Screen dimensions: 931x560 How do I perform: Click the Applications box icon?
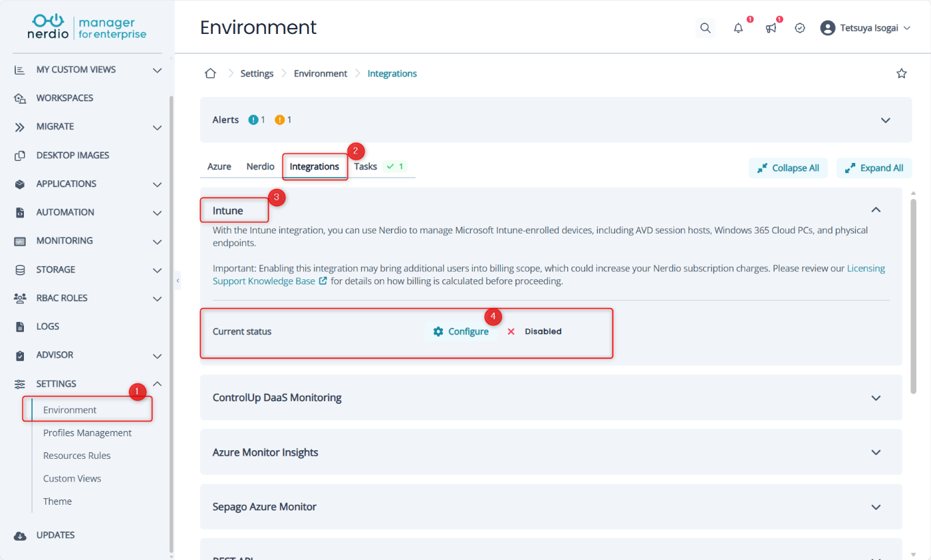tap(20, 184)
